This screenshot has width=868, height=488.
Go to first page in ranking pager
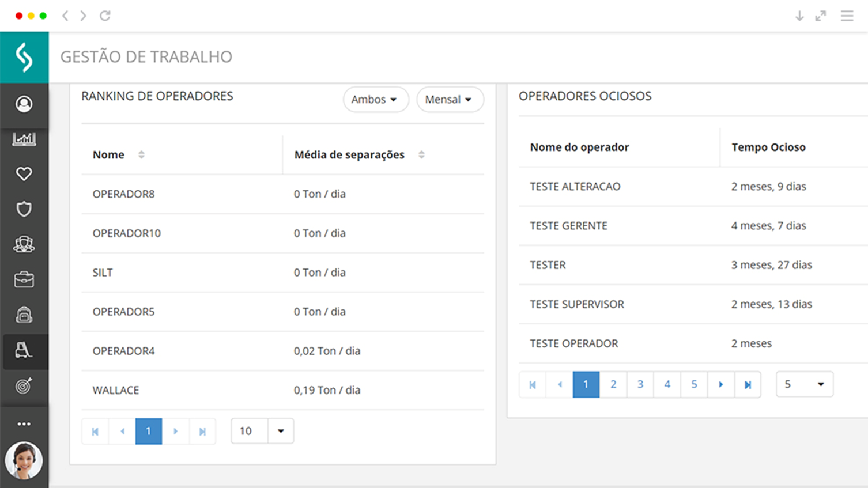point(95,431)
